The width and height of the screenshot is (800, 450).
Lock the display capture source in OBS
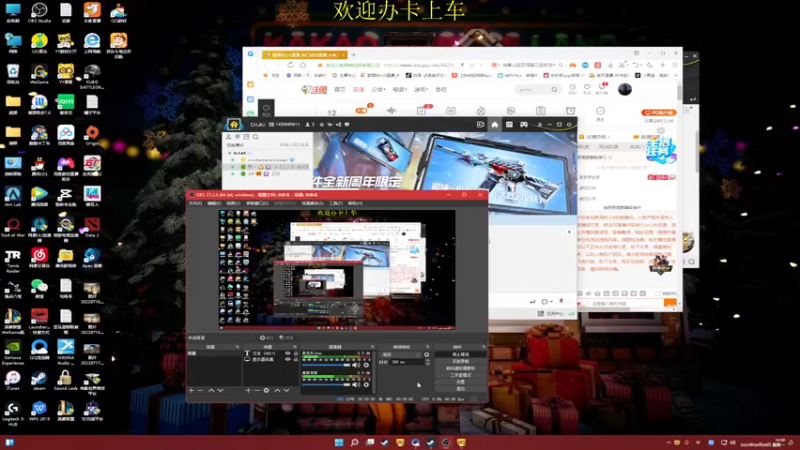coord(296,360)
